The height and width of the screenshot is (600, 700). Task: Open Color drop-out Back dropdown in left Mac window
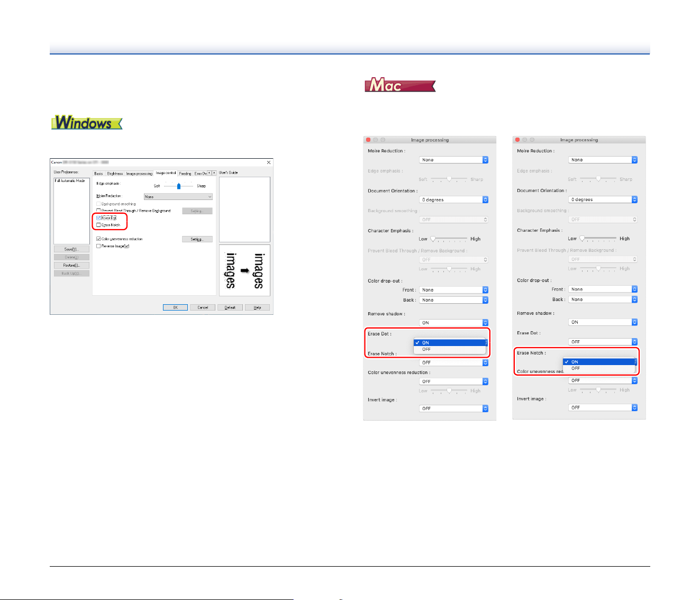pos(454,300)
